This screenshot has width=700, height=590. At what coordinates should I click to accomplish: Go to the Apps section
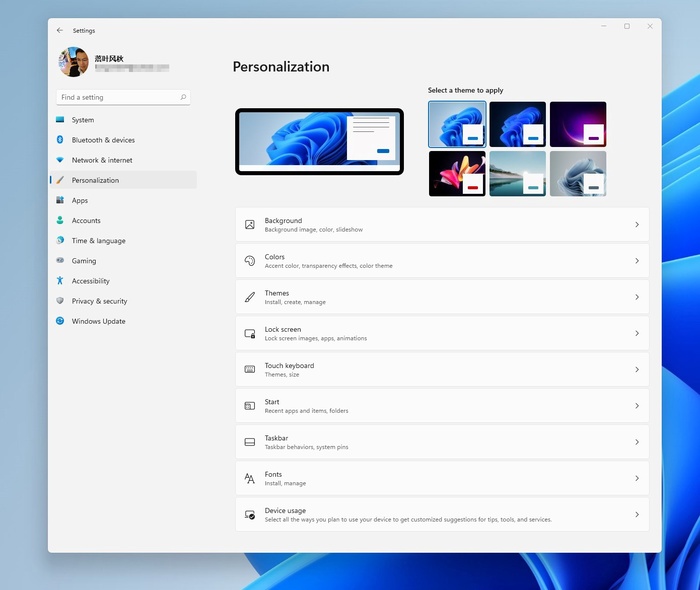pyautogui.click(x=80, y=201)
